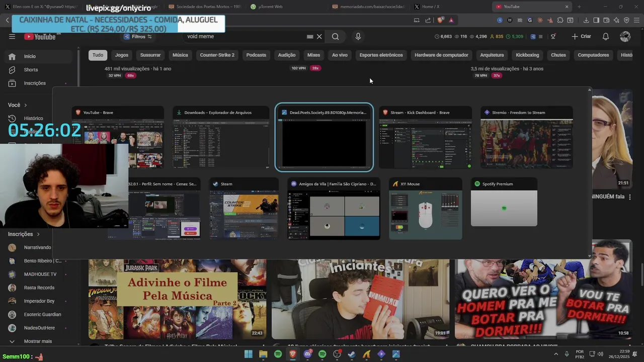
Task: Open YouTube notifications bell
Action: 606,36
